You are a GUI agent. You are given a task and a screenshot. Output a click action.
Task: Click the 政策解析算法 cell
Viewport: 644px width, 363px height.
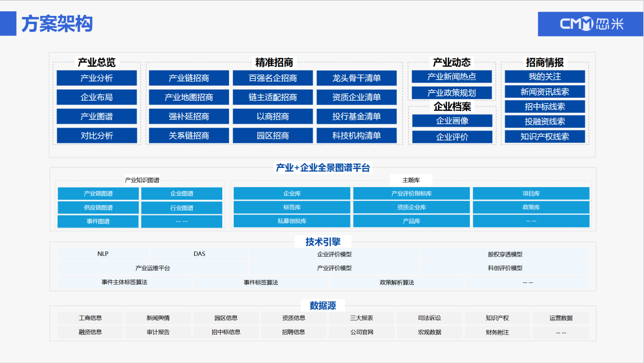(x=397, y=282)
